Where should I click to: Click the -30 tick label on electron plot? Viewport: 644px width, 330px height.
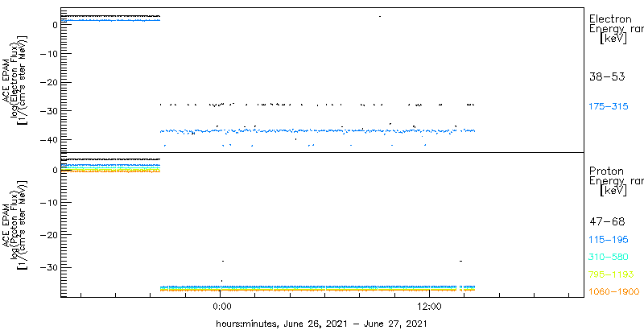click(x=47, y=111)
